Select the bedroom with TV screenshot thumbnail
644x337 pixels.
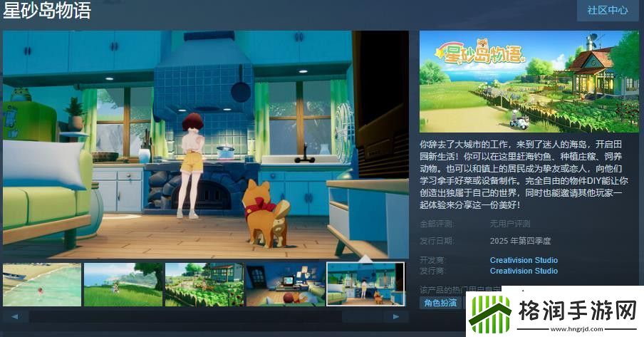[286, 285]
